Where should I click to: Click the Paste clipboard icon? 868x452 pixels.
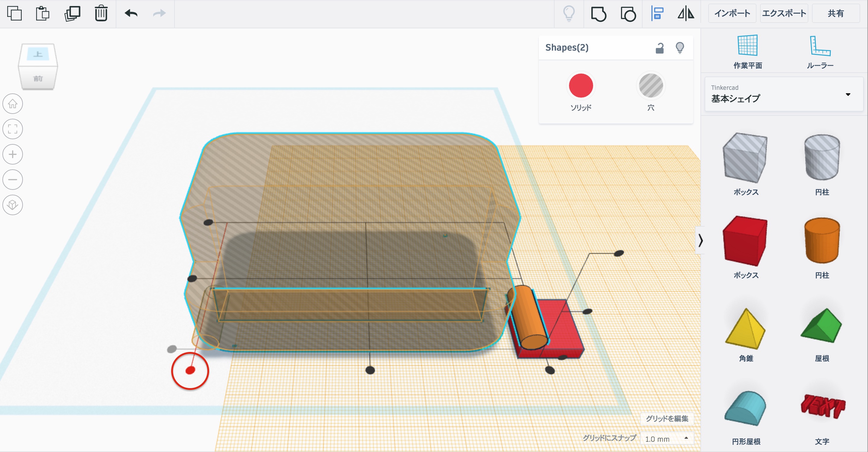43,14
